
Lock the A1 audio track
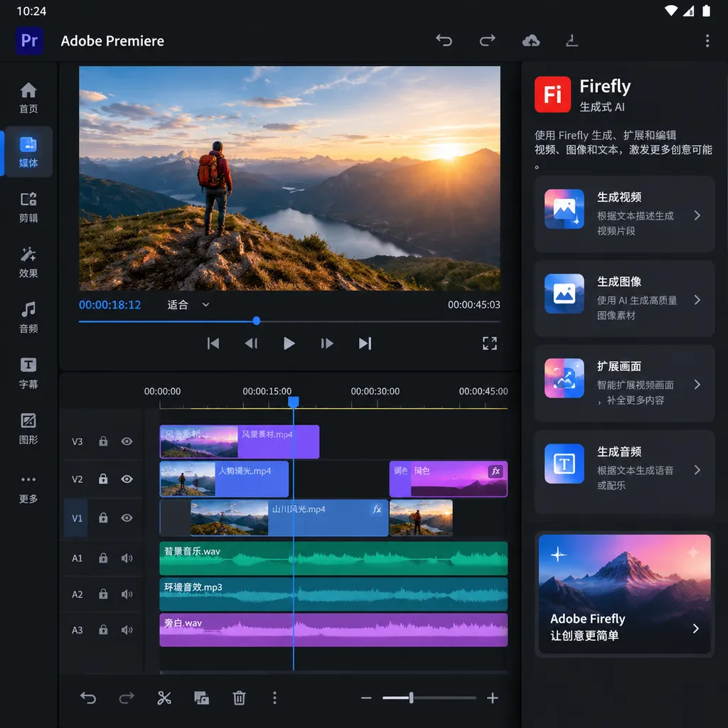(103, 558)
